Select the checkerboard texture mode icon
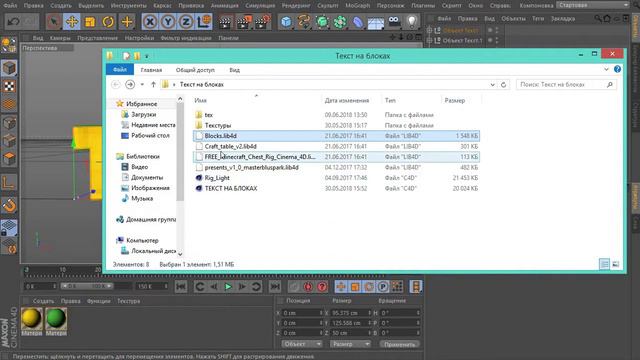This screenshot has height=360, width=640. coord(9,87)
